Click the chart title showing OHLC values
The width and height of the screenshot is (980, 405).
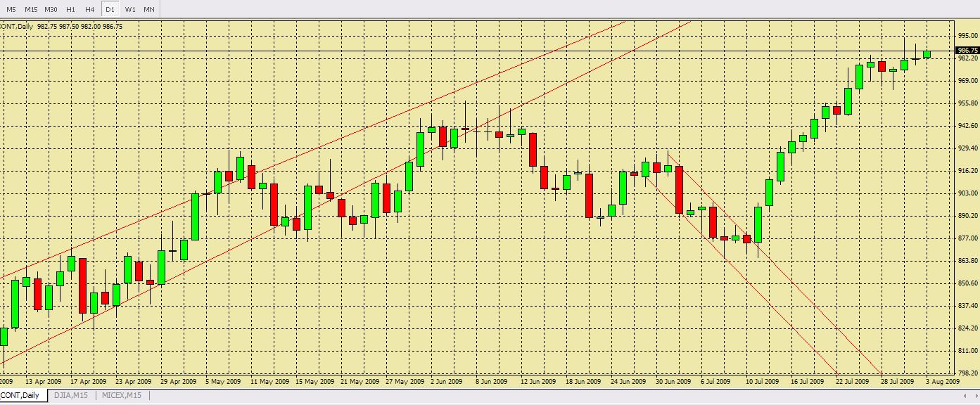[x=61, y=27]
